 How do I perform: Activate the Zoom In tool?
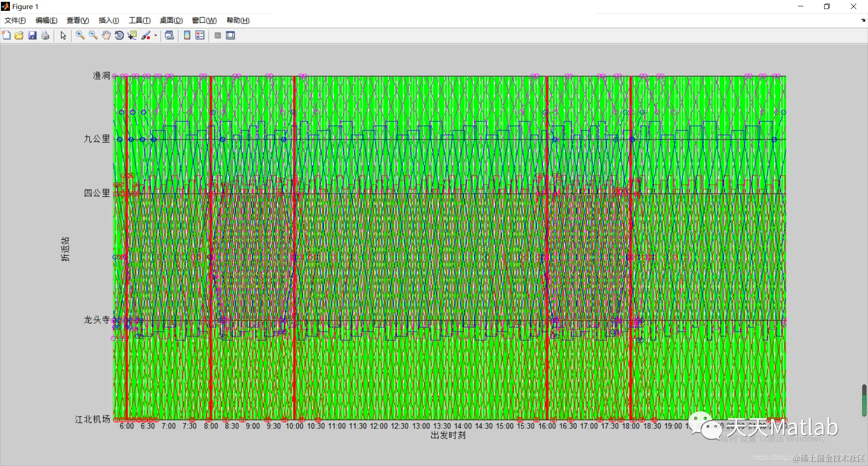(80, 35)
